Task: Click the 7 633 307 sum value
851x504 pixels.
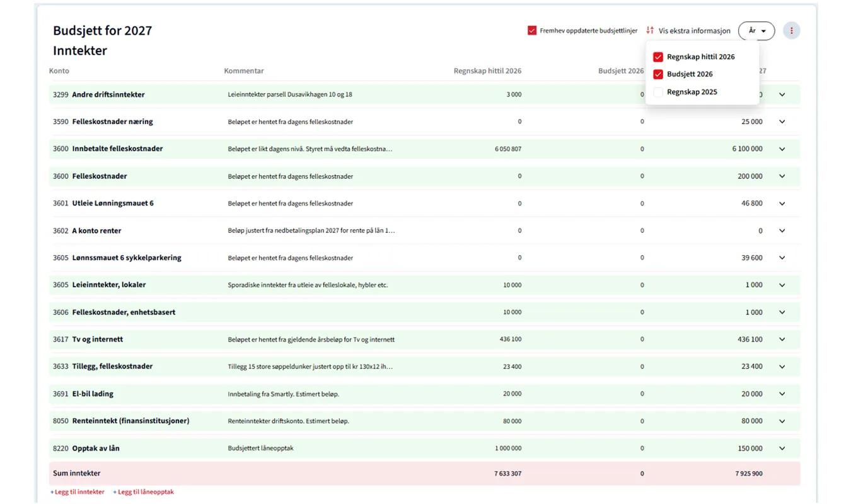Action: pyautogui.click(x=507, y=473)
